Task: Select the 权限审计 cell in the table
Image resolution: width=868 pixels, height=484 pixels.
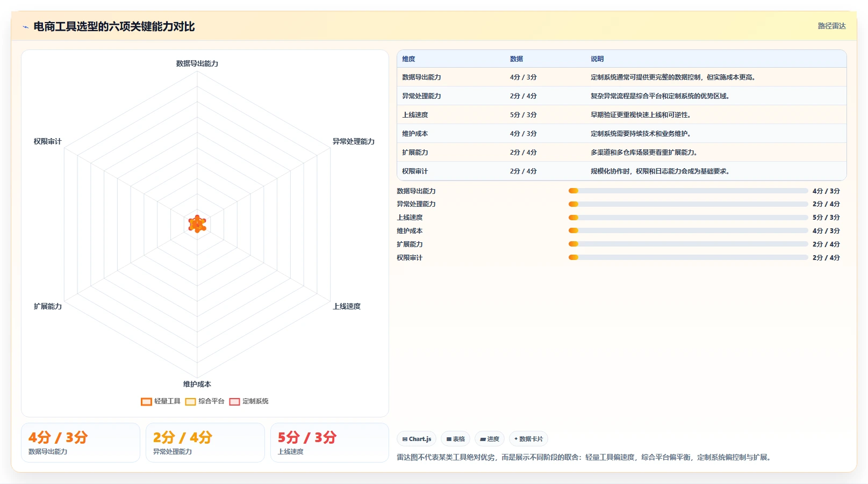Action: (x=415, y=171)
